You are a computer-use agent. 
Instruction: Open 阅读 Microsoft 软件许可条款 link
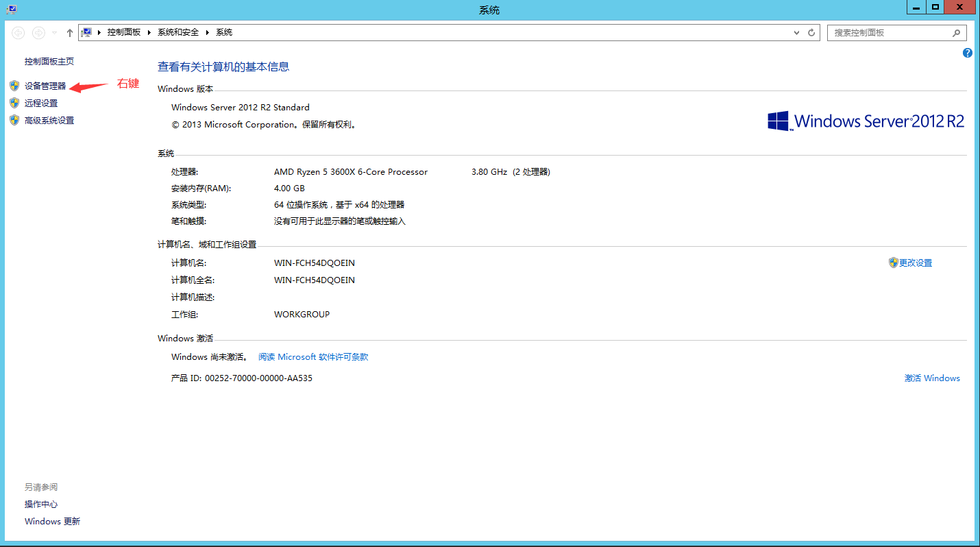pos(313,356)
